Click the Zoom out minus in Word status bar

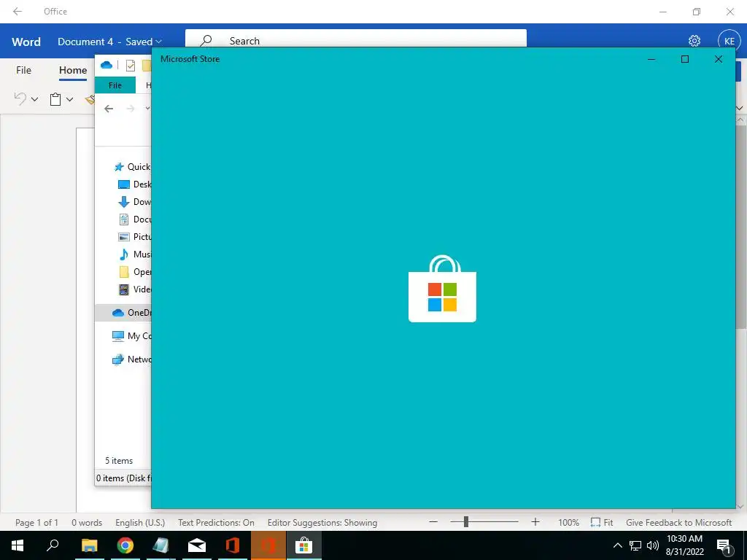433,522
